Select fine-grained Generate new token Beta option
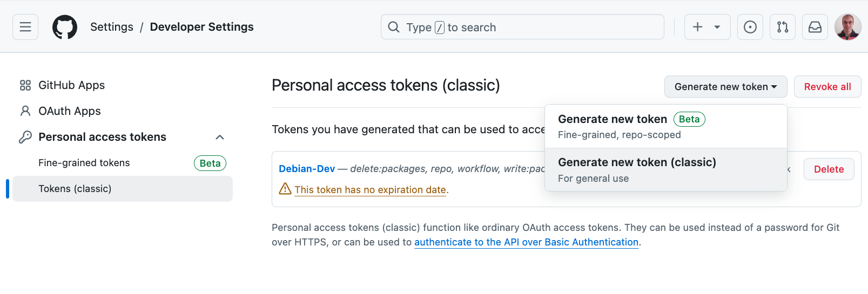The image size is (868, 294). 665,127
